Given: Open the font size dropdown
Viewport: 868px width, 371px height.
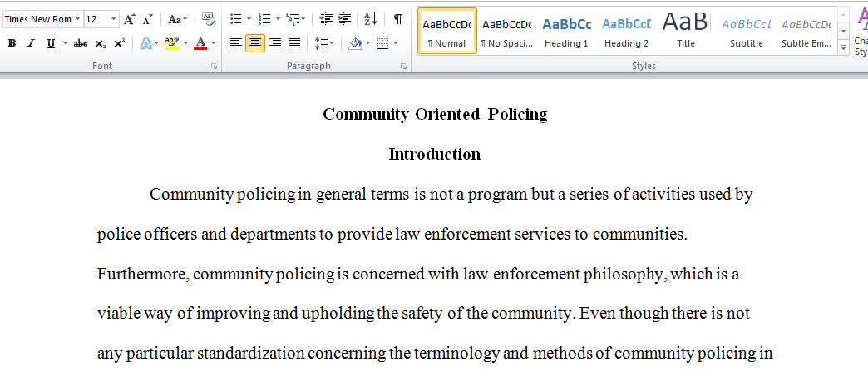Looking at the screenshot, I should 113,19.
